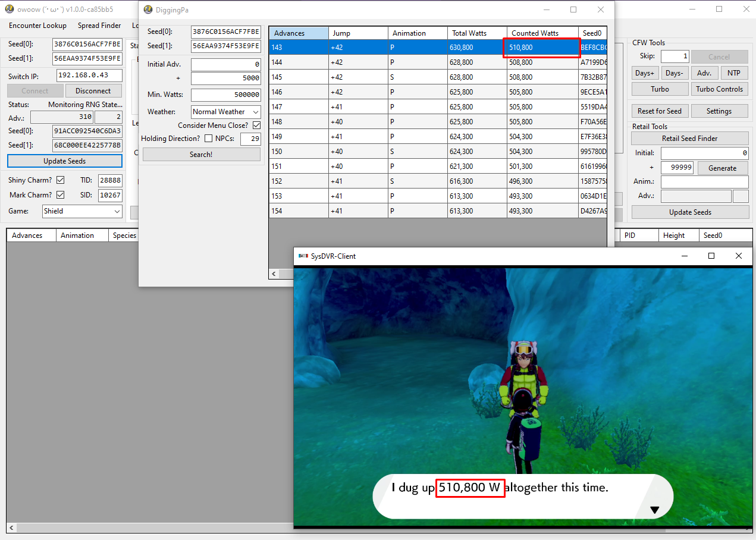Click the Switch IP input field
The height and width of the screenshot is (540, 756).
89,76
